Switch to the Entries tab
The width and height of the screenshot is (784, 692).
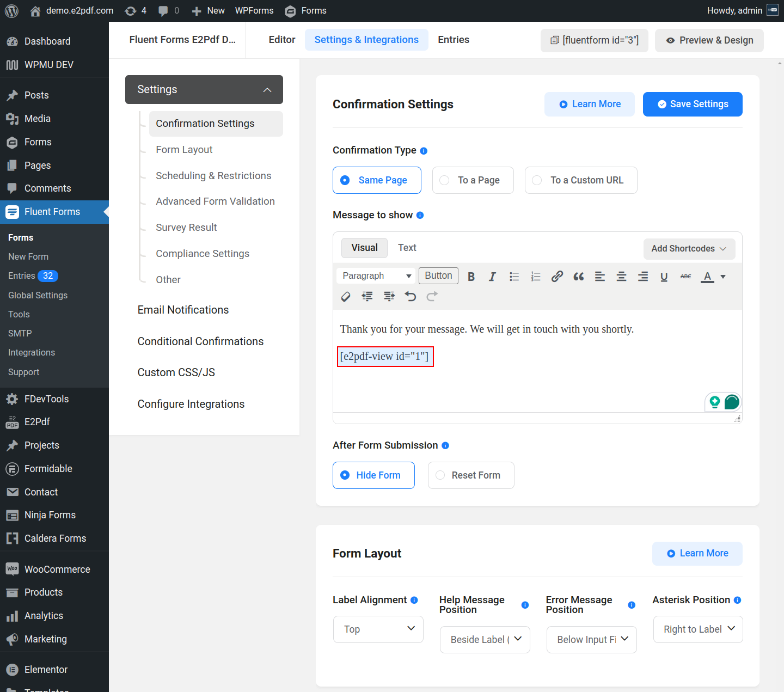(453, 40)
